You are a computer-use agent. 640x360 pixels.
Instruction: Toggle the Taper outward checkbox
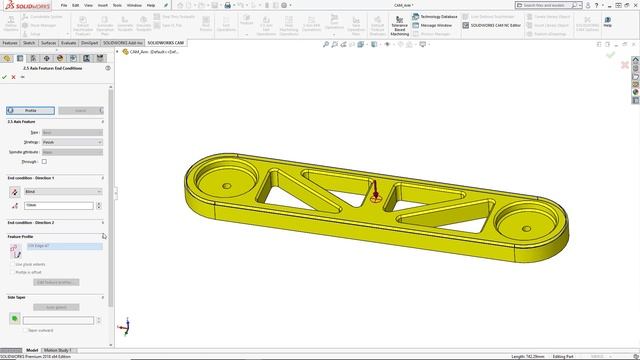[x=25, y=330]
